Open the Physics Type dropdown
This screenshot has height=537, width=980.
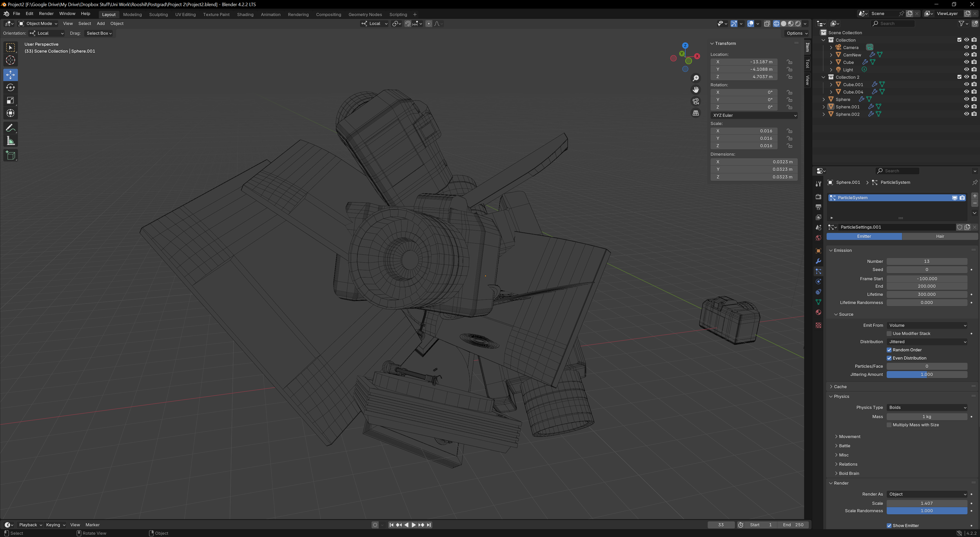(x=927, y=407)
